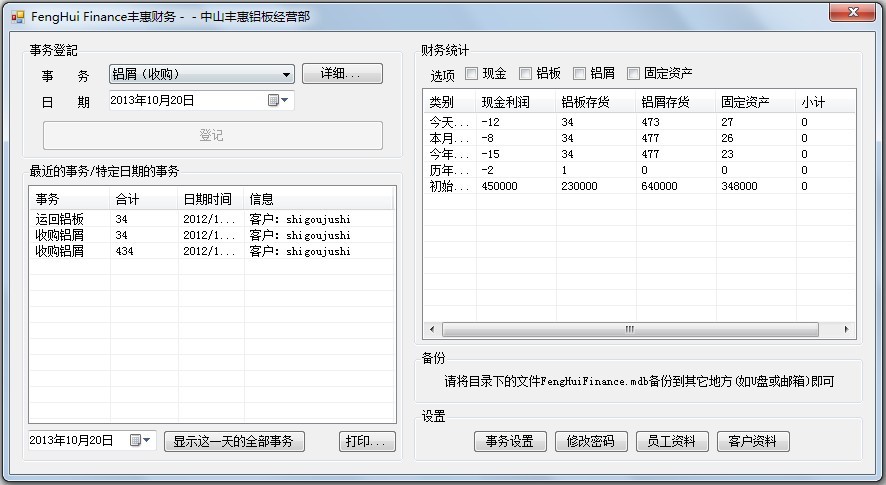Click the 固定资产 column header in statistics table
The image size is (886, 485).
click(756, 102)
